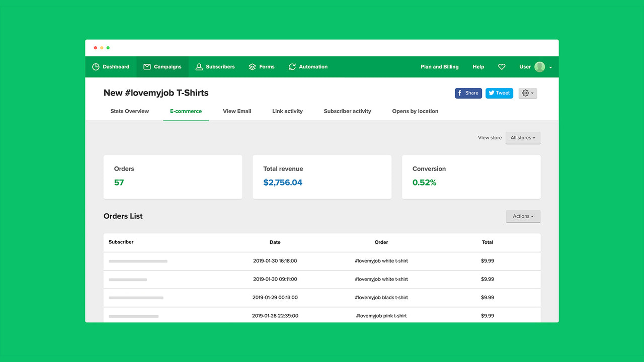Image resolution: width=644 pixels, height=362 pixels.
Task: Open the Actions dropdown
Action: click(523, 216)
